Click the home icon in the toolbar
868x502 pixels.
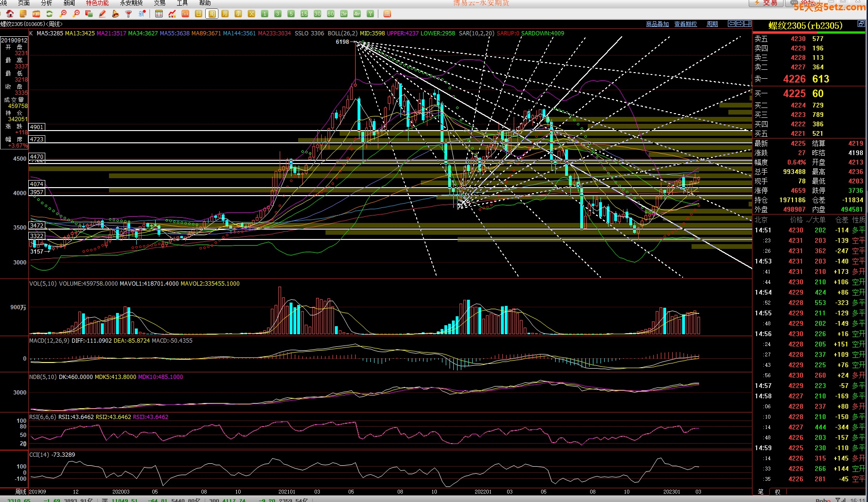(9, 14)
